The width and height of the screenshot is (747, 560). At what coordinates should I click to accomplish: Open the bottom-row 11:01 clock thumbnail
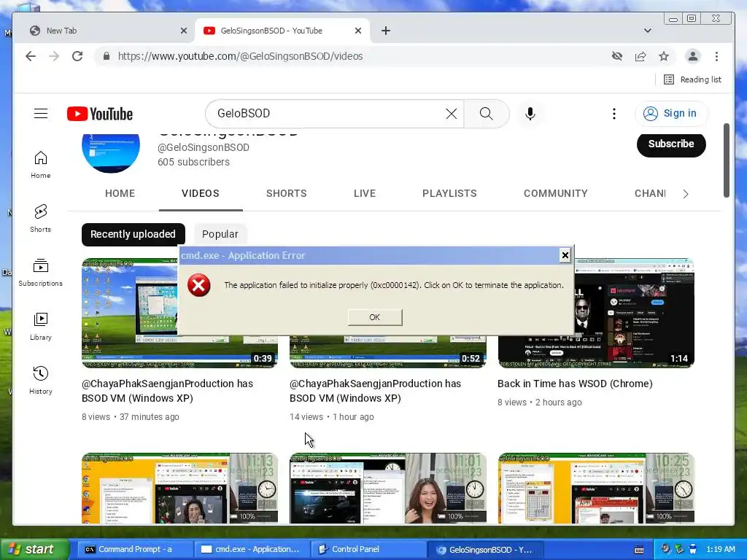pos(388,488)
